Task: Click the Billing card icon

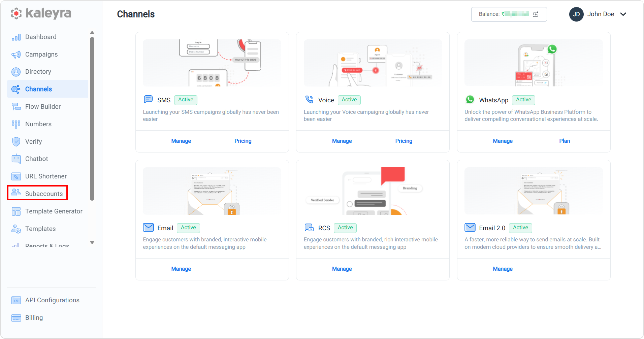Action: coord(16,318)
